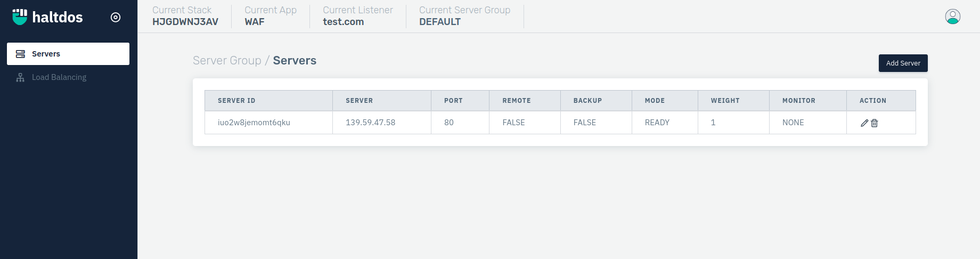Click the SERVER ID column header
The height and width of the screenshot is (259, 980).
(236, 101)
